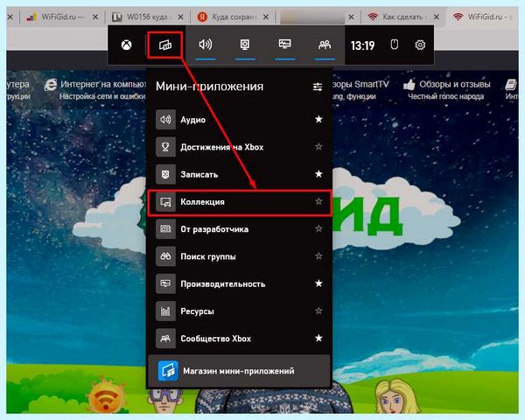Click the Достижения на Xbox trophy icon
Screen dimensions: 525x420
[x=165, y=147]
